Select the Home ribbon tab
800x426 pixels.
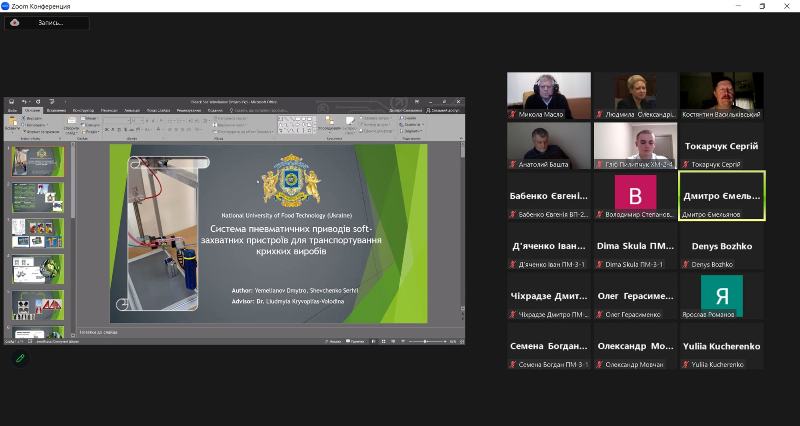click(x=32, y=110)
